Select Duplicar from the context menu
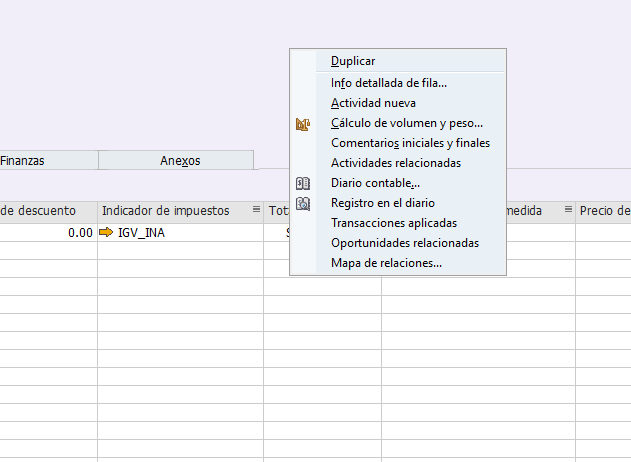 point(353,61)
